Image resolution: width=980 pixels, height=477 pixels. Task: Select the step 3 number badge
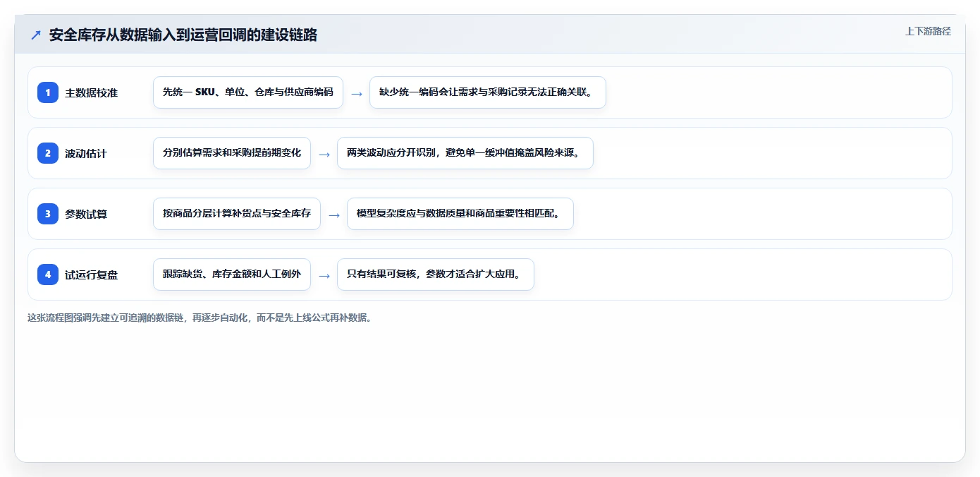[48, 214]
